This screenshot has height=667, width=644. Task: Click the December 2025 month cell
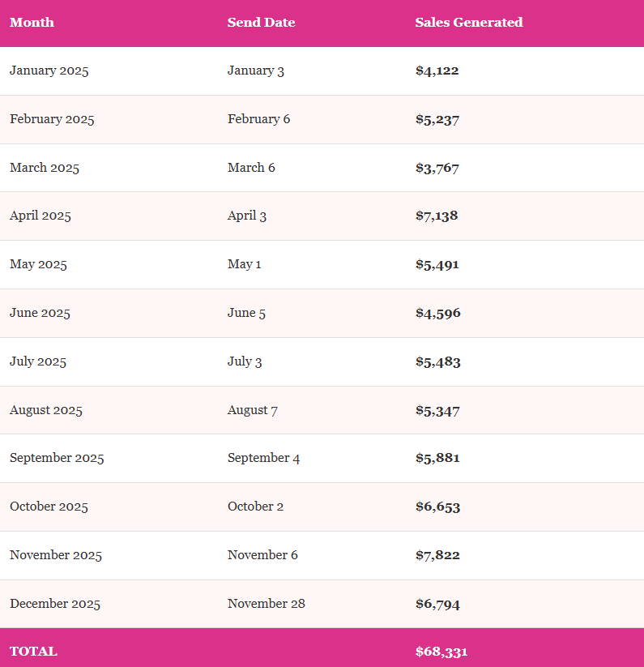pos(55,604)
